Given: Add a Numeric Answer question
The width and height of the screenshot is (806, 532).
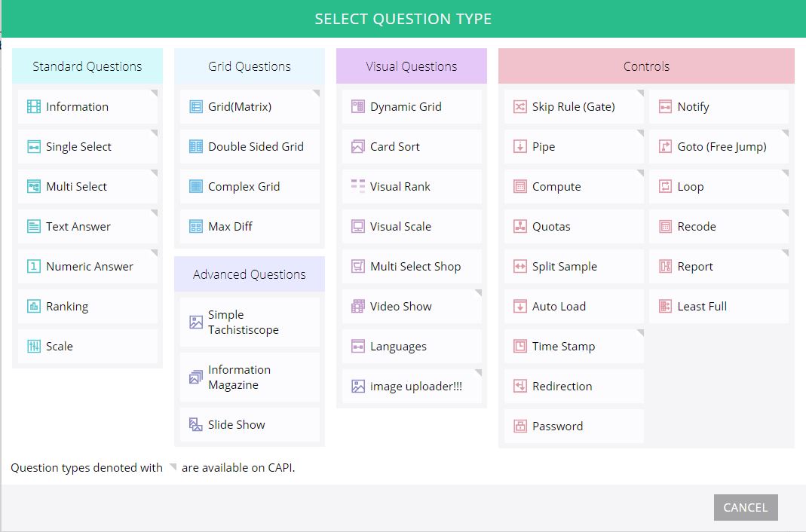Looking at the screenshot, I should 89,267.
